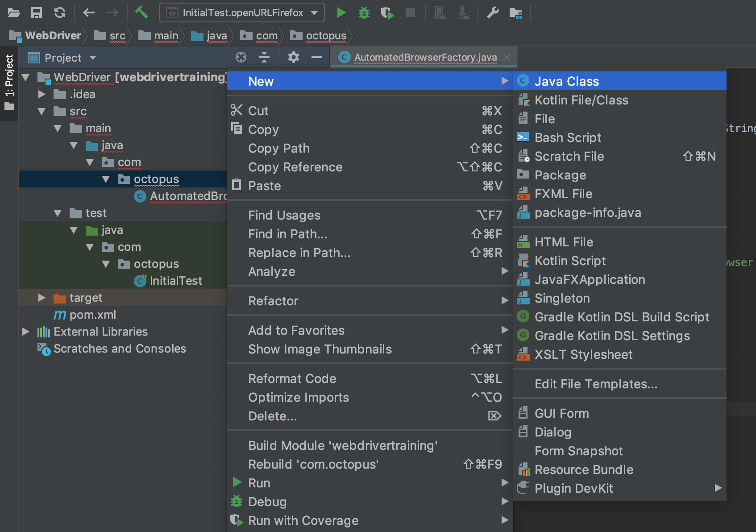
Task: Click the locate target crosshair icon
Action: click(x=241, y=57)
